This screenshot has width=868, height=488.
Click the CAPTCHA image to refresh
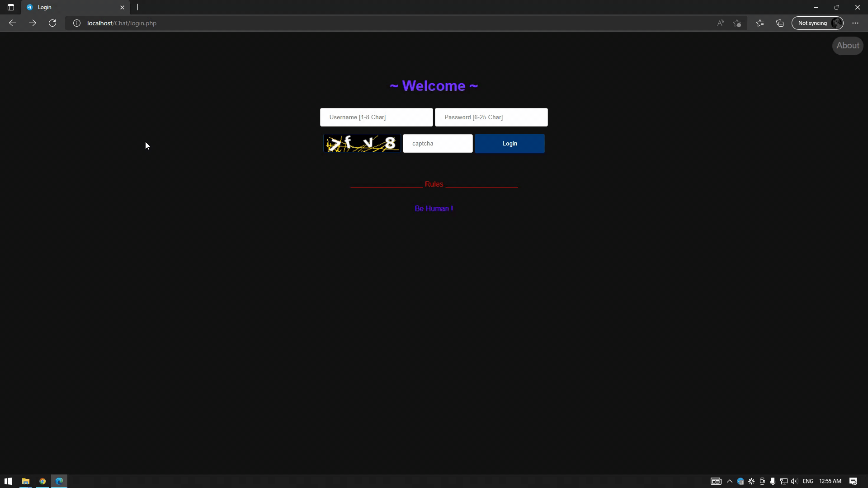coord(363,143)
